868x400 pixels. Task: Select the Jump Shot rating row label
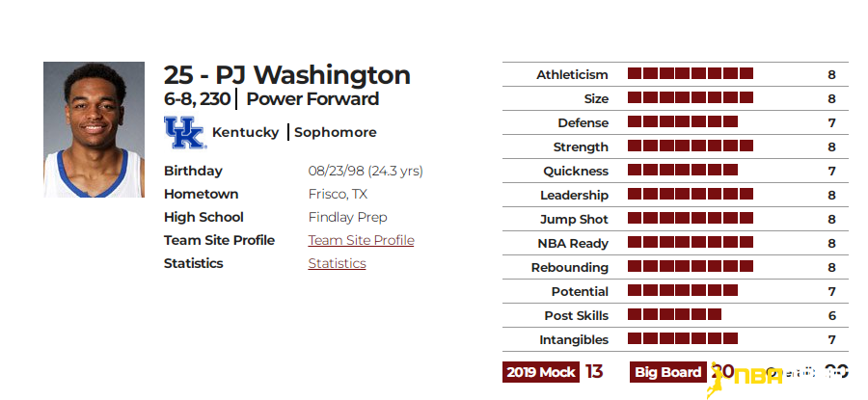[x=574, y=220]
